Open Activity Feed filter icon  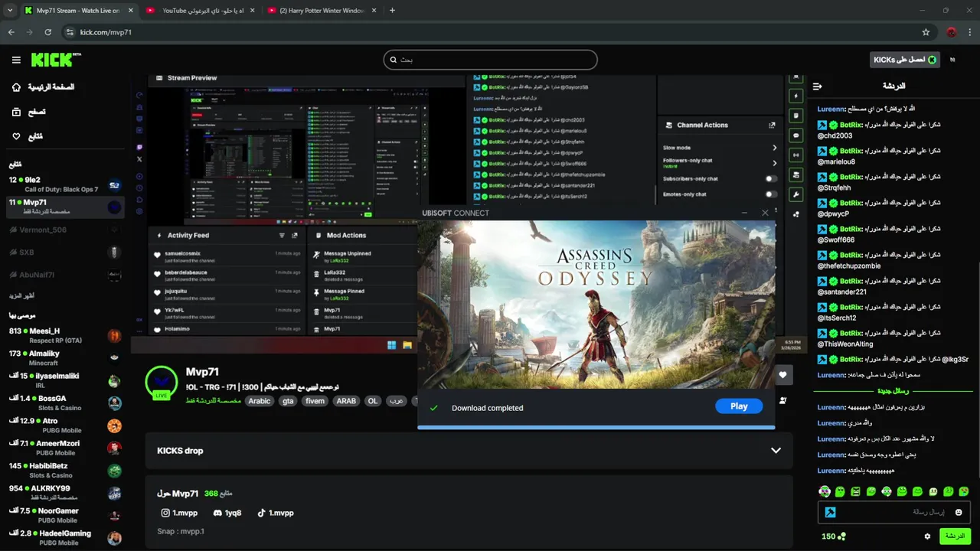coord(282,236)
